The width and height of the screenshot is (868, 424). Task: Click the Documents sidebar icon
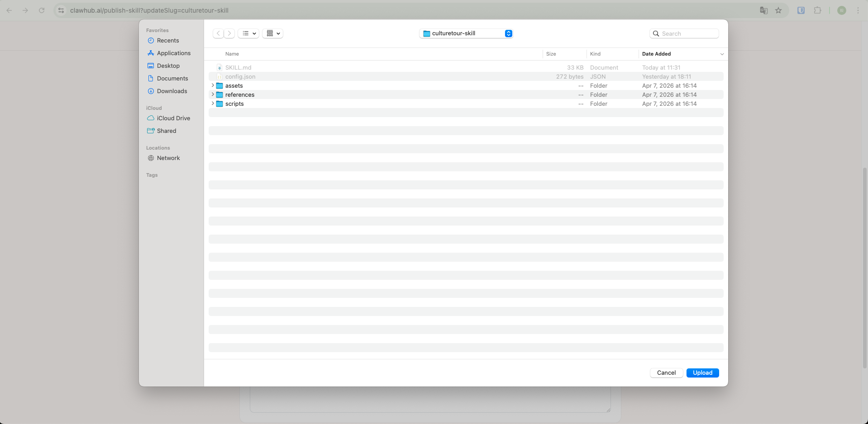pos(151,79)
